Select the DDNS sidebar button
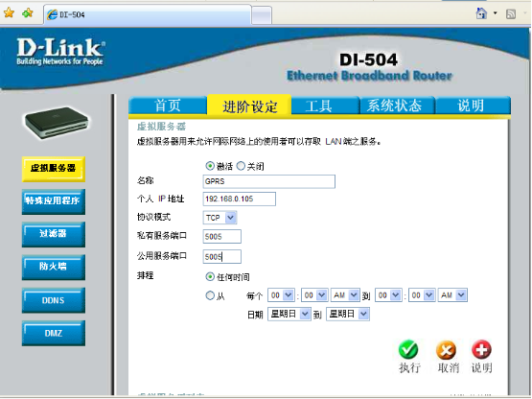The image size is (532, 399). click(54, 300)
